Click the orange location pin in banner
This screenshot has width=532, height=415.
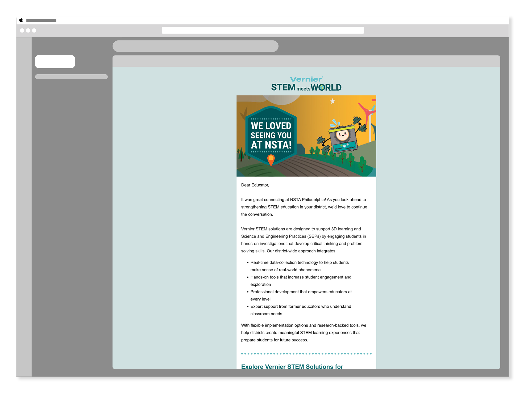point(271,160)
